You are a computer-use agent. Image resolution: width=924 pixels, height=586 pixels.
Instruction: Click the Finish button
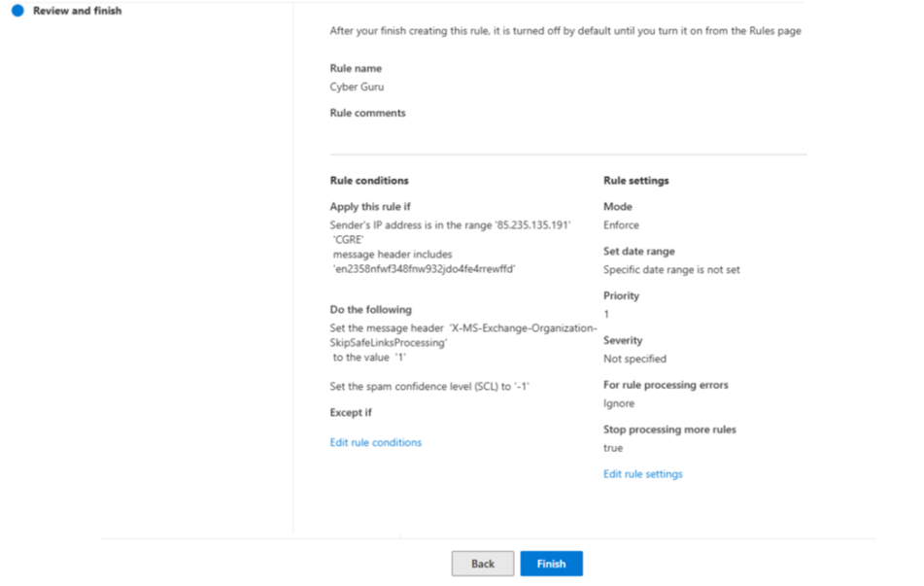click(551, 564)
